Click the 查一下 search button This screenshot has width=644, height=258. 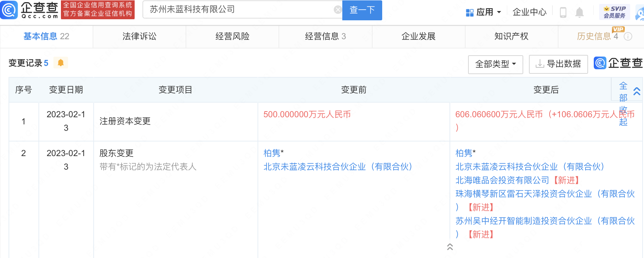pyautogui.click(x=362, y=10)
